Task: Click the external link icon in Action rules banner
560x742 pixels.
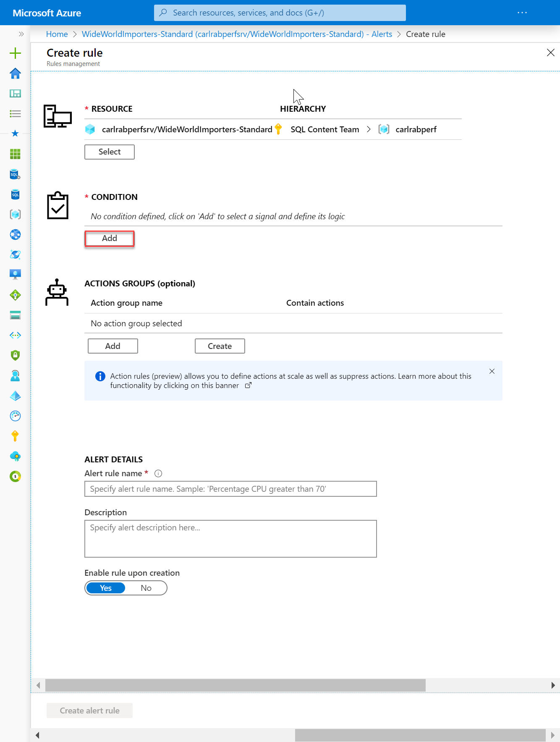Action: point(248,385)
